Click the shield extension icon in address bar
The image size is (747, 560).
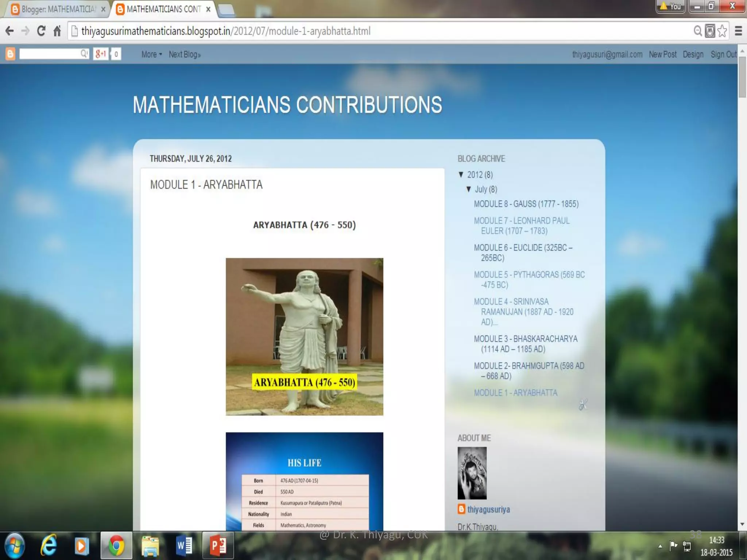[710, 31]
